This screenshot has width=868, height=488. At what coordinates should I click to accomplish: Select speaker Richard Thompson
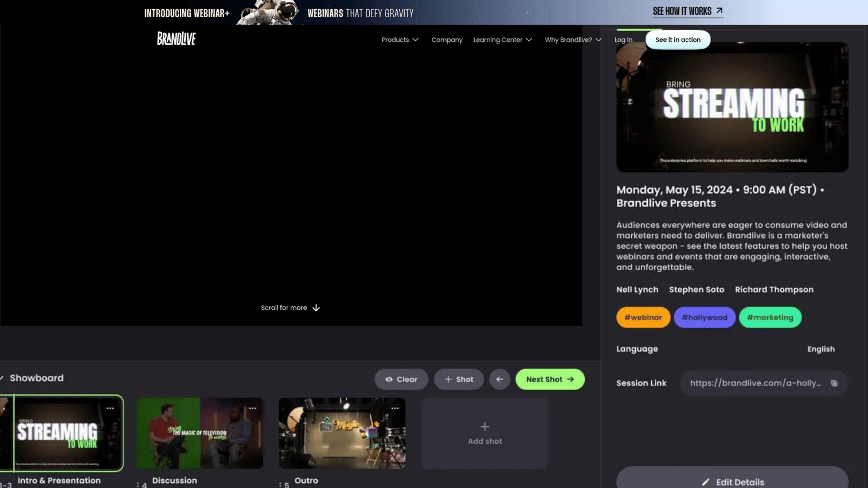774,290
